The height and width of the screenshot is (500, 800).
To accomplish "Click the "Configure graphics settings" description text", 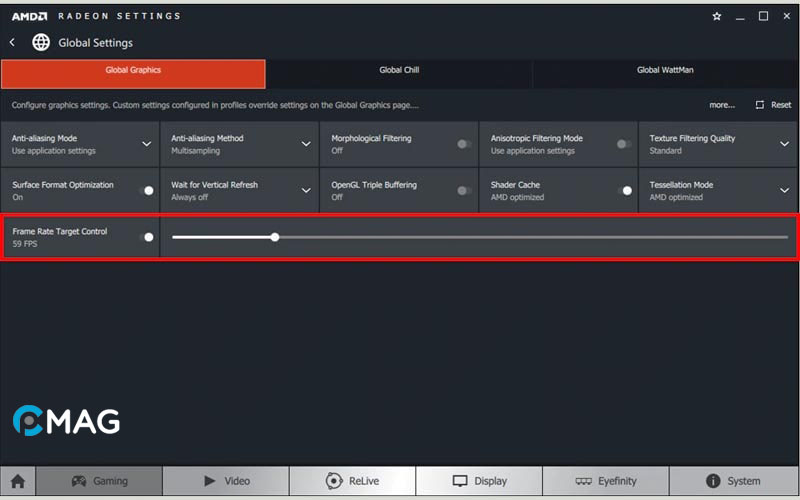I will pyautogui.click(x=215, y=105).
